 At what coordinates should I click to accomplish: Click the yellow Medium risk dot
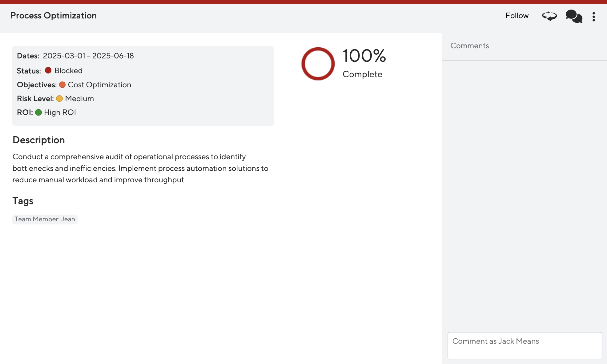coord(59,98)
